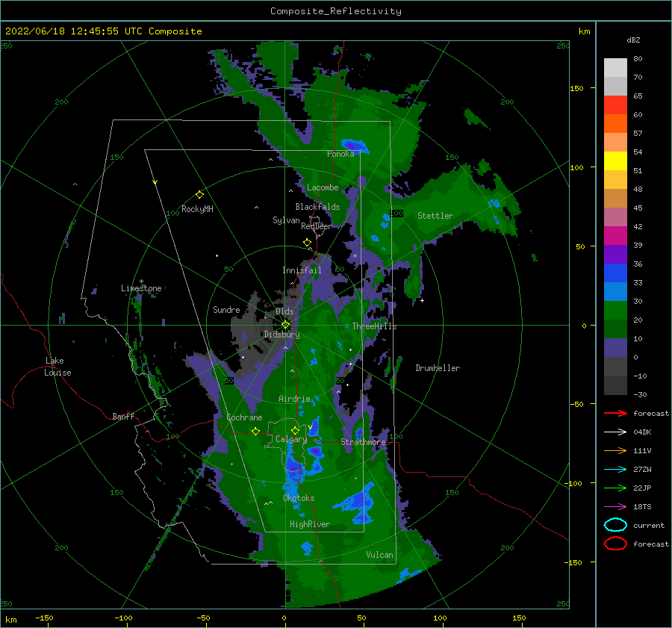Click the 65 dBZ red color swatch
This screenshot has height=628, width=672.
click(615, 105)
